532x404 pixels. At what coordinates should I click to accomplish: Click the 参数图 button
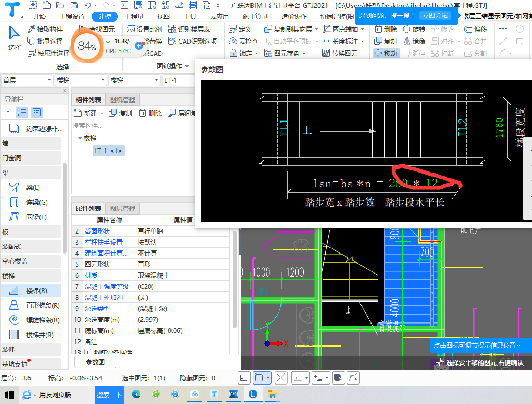click(x=95, y=362)
